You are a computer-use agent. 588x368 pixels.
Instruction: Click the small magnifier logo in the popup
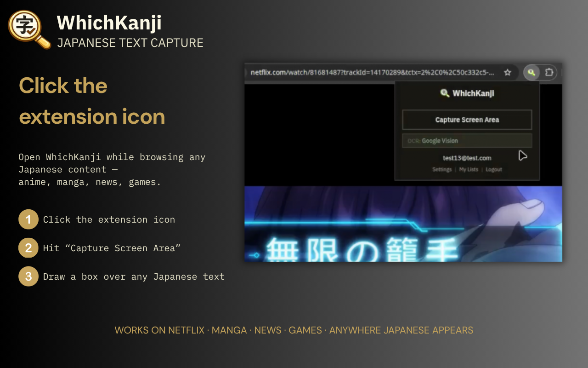pos(444,93)
